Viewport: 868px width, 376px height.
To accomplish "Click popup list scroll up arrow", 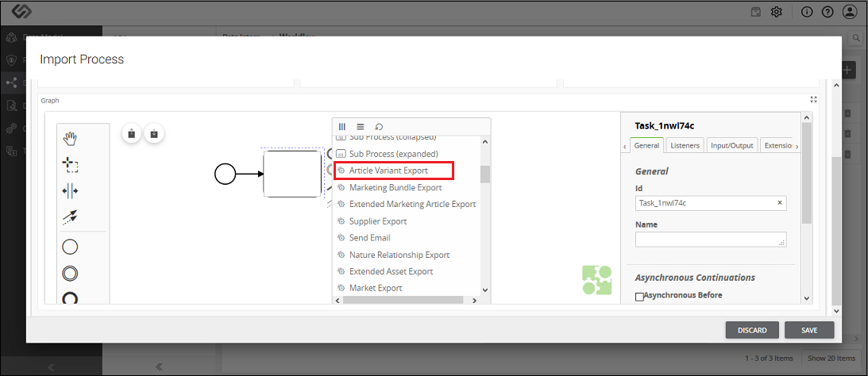I will (485, 141).
